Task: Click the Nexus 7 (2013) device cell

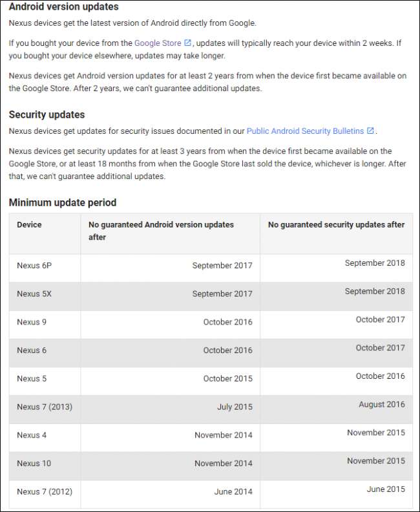Action: pyautogui.click(x=45, y=407)
